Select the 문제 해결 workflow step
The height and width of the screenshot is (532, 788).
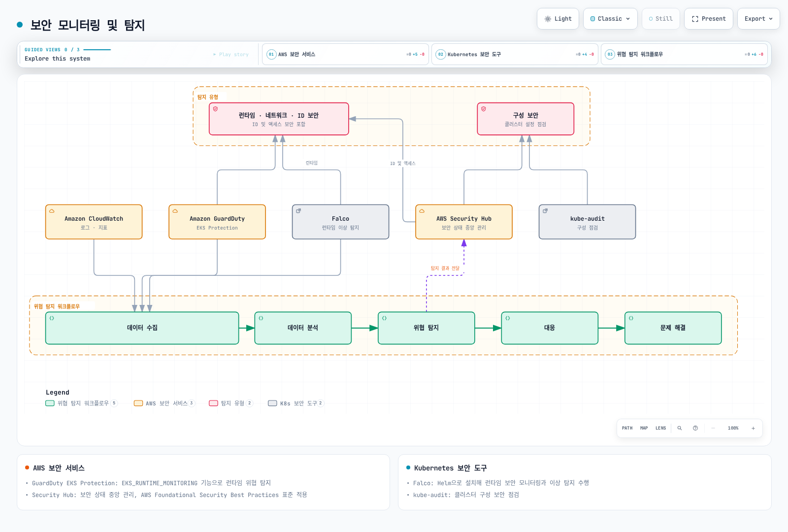pyautogui.click(x=673, y=328)
